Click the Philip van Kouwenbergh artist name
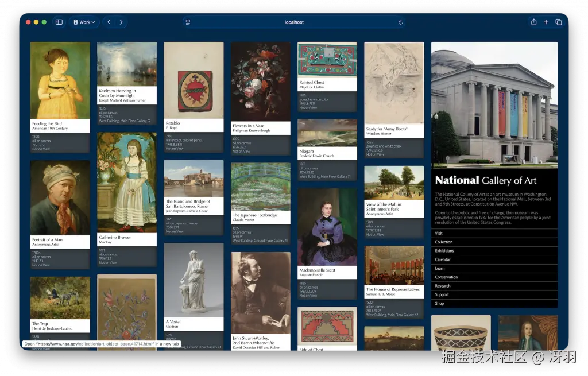 [251, 130]
